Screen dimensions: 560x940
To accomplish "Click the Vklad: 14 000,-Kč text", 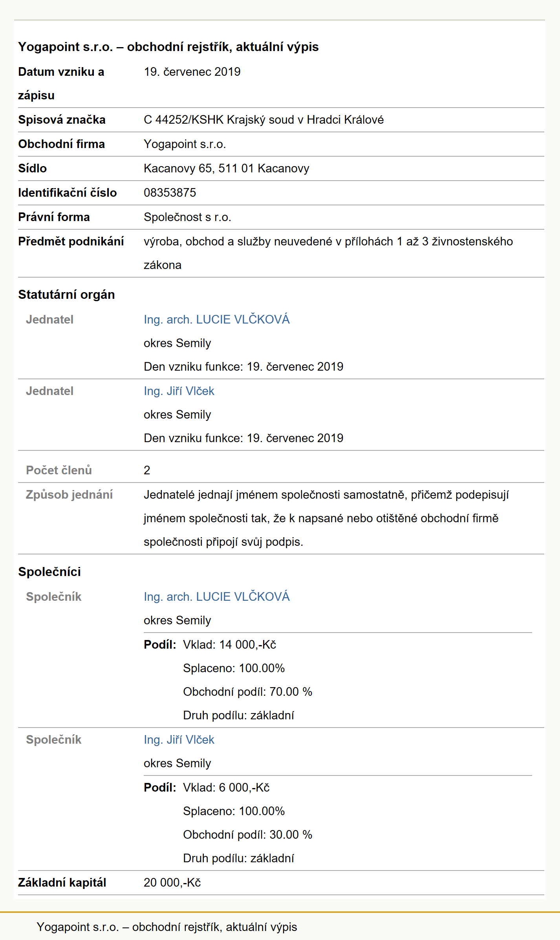I will coord(229,645).
